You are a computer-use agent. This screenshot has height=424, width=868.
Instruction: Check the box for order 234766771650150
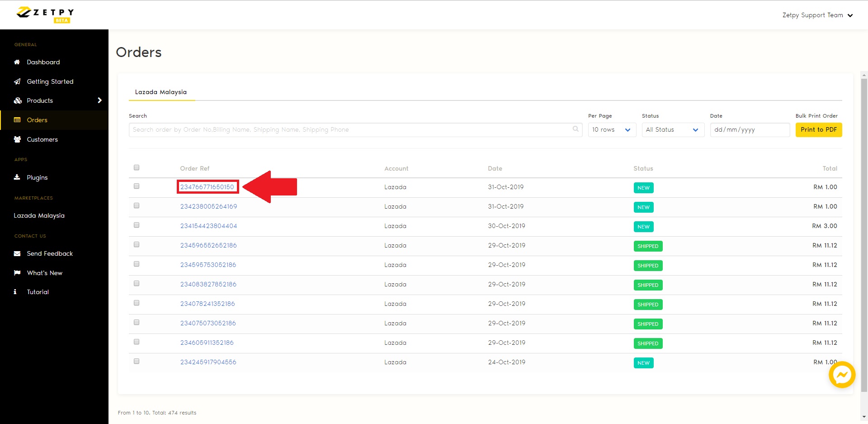(x=137, y=186)
